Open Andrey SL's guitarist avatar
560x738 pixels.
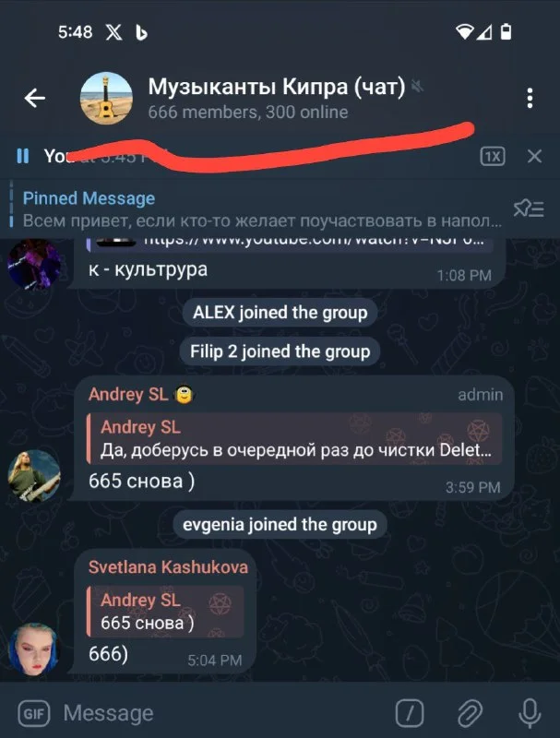[x=34, y=476]
